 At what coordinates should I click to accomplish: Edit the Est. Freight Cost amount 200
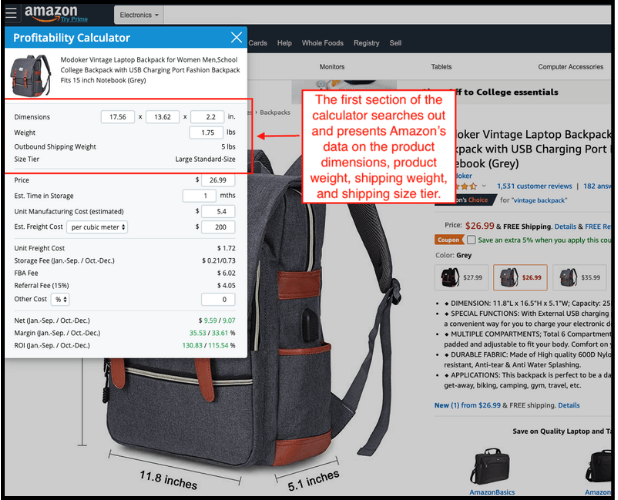click(218, 227)
